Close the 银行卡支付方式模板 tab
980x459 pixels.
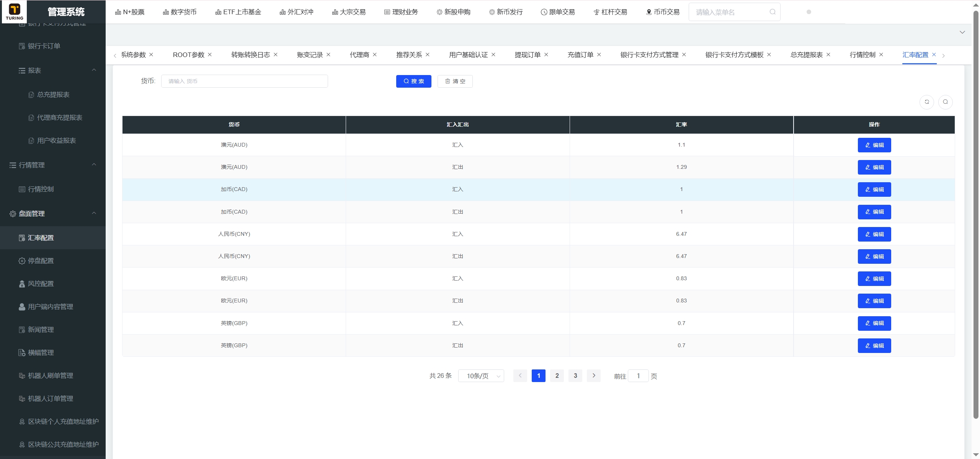point(769,55)
